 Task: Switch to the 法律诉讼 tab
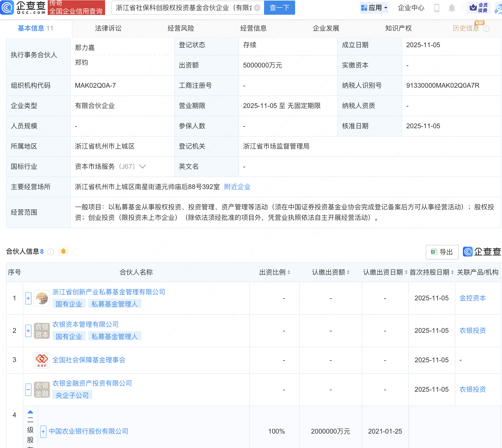coord(108,28)
